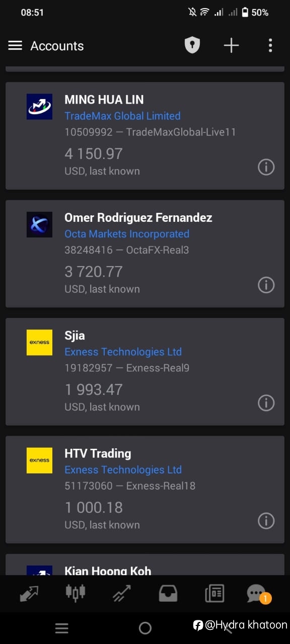Show info for MING HUA LIN account
Image resolution: width=290 pixels, height=644 pixels.
point(266,167)
